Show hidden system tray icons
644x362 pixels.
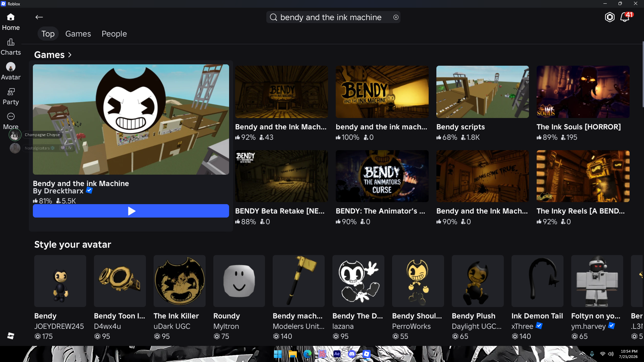point(582,354)
